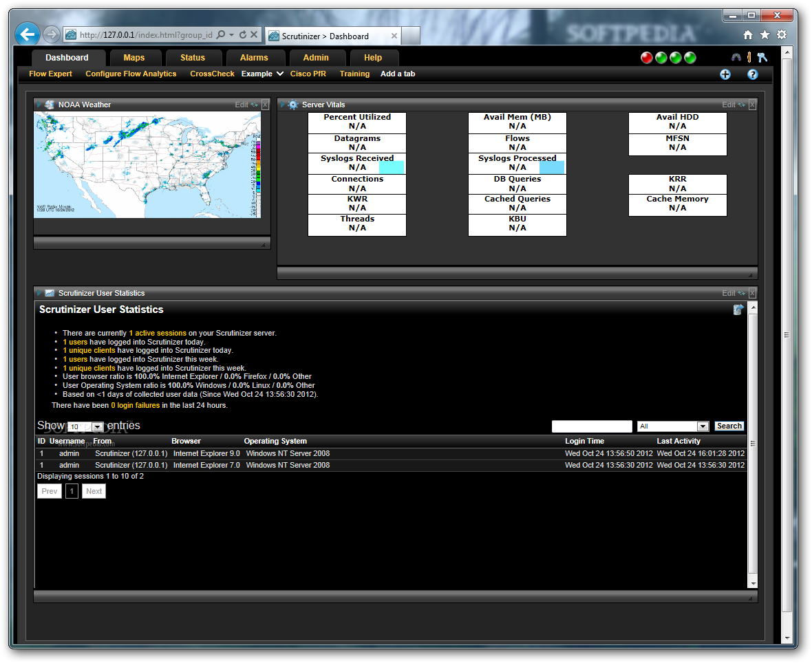The image size is (812, 663).
Task: Reload page with browser refresh icon
Action: (243, 34)
